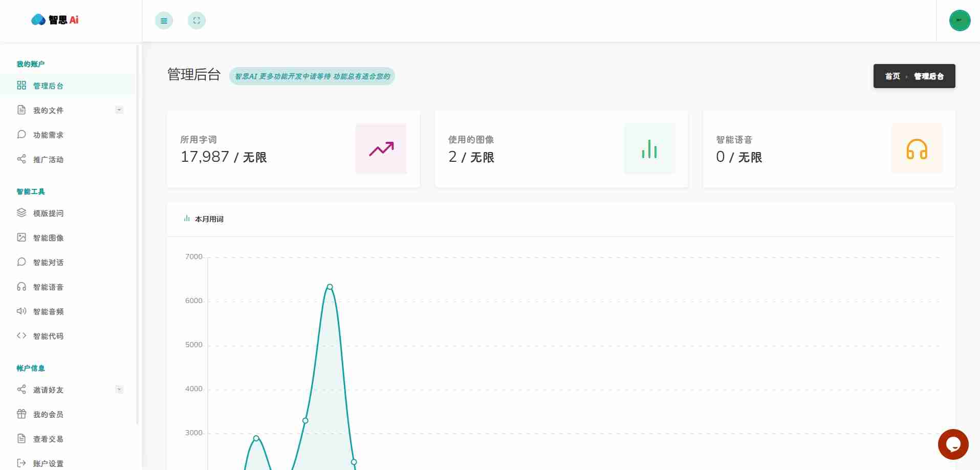
Task: Click the 模版提问 layers icon
Action: [21, 213]
